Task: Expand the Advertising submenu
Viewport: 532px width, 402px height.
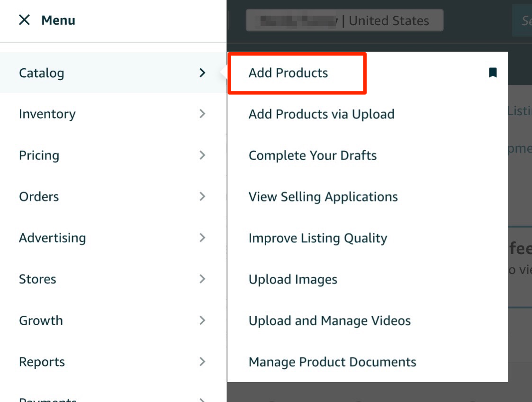Action: (202, 238)
